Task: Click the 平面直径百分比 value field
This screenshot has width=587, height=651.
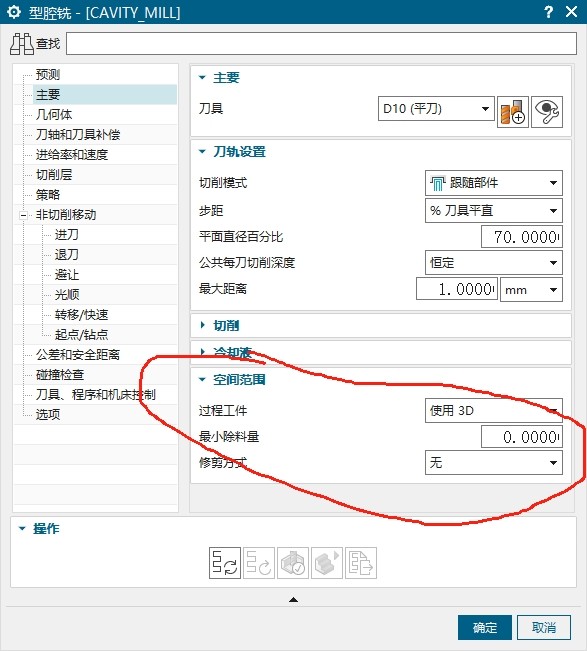Action: [x=522, y=237]
